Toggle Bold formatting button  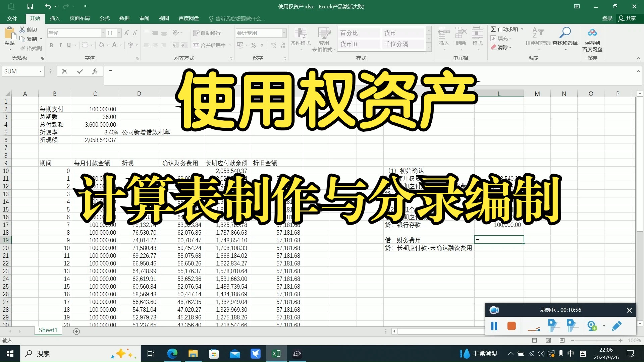51,45
